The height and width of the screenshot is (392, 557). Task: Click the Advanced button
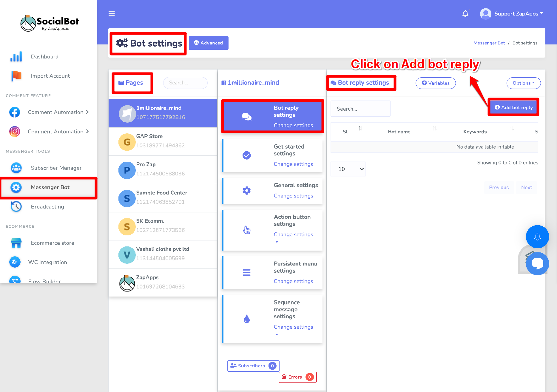coord(209,43)
